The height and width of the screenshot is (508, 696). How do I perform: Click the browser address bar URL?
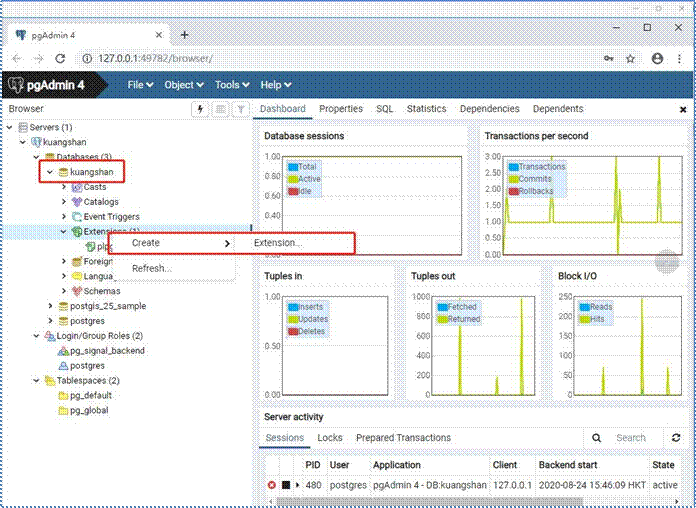tap(155, 59)
